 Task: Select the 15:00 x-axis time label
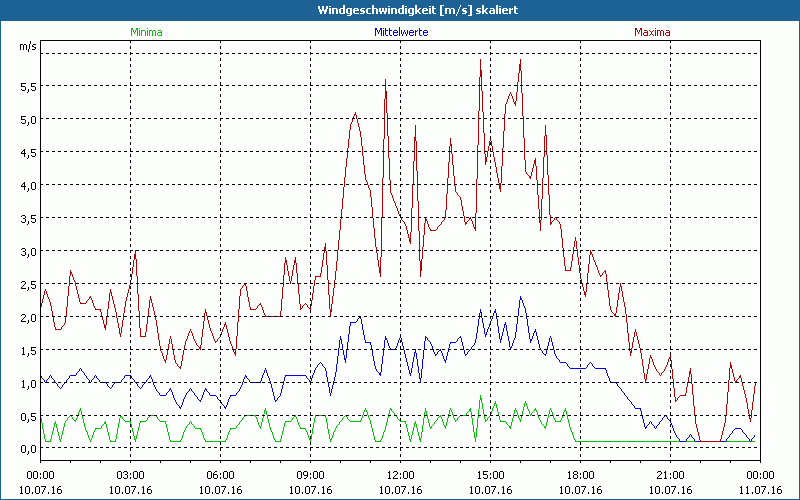point(490,475)
